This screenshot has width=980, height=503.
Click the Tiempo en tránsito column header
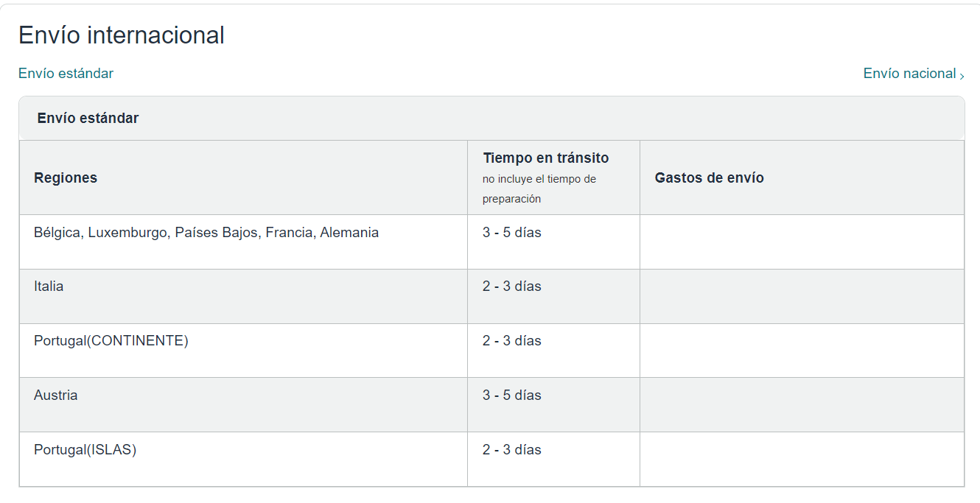(x=546, y=158)
